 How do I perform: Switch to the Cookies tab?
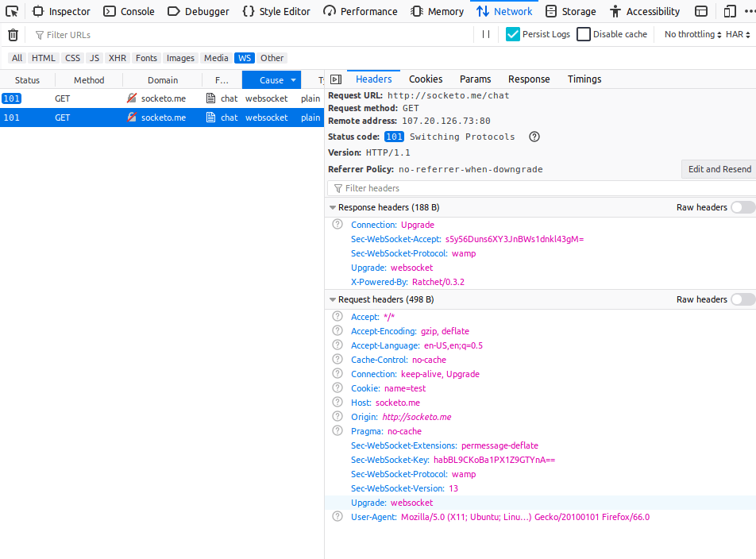pos(426,79)
